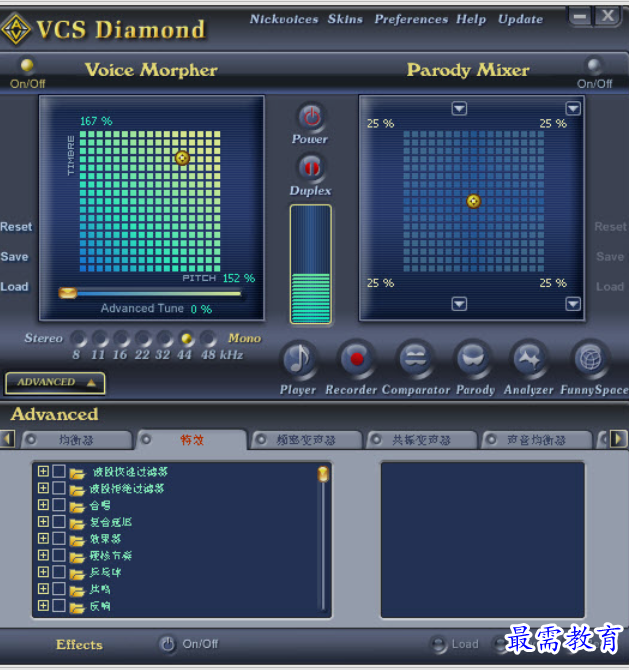Click Reset beside Parody Mixer
629x670 pixels.
tap(611, 226)
